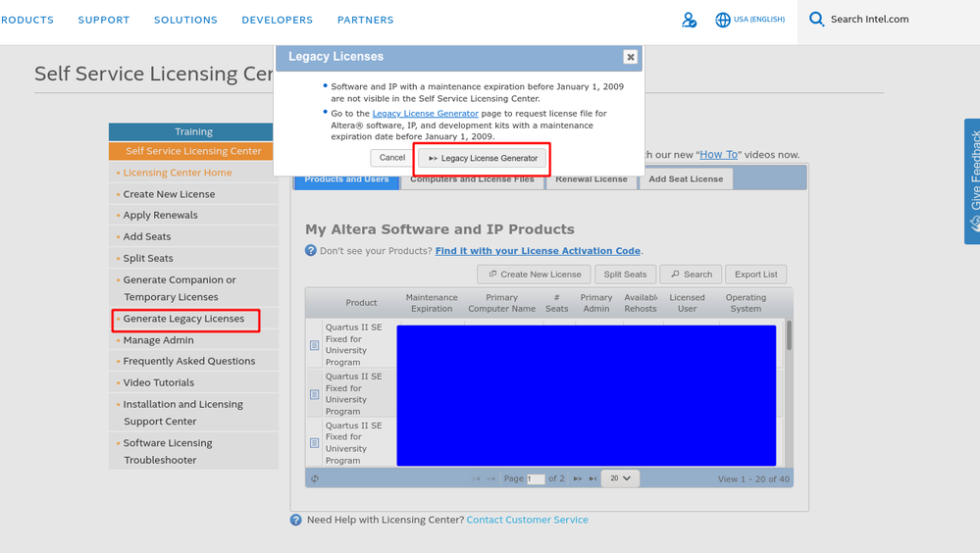
Task: Open the Give Feedback side tab
Action: [x=972, y=181]
